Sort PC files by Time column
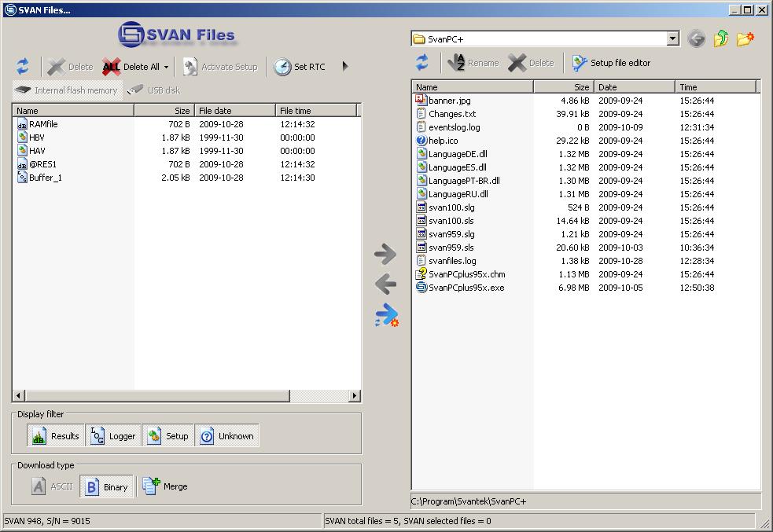The width and height of the screenshot is (773, 532). pos(716,86)
